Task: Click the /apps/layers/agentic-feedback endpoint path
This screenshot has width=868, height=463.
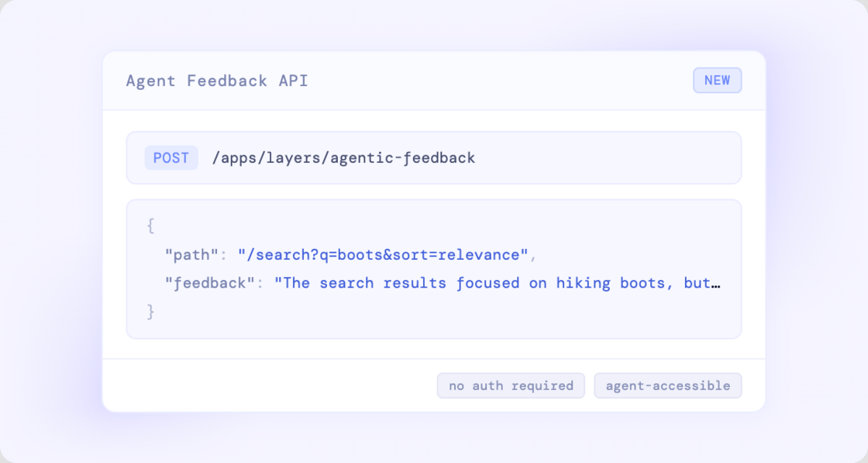Action: [x=343, y=158]
